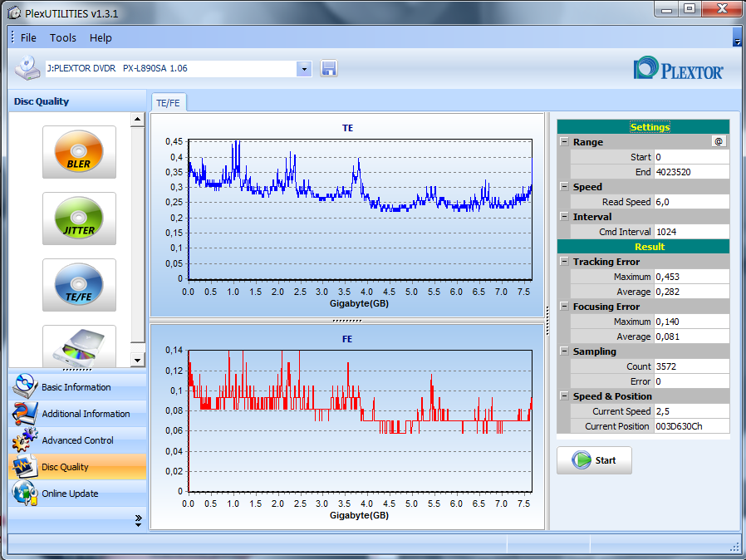
Task: Collapse the Focusing Error result group
Action: pyautogui.click(x=564, y=307)
